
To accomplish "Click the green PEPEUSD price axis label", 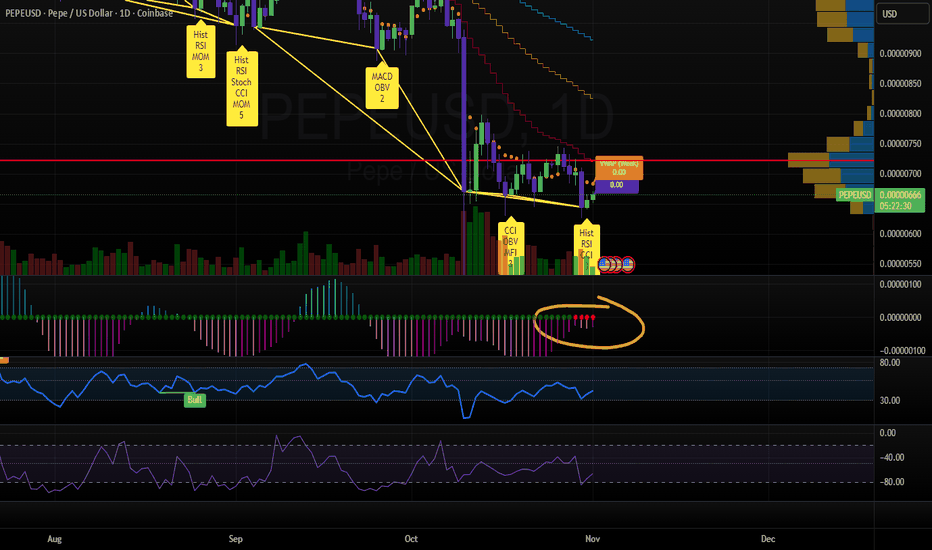I will [855, 194].
